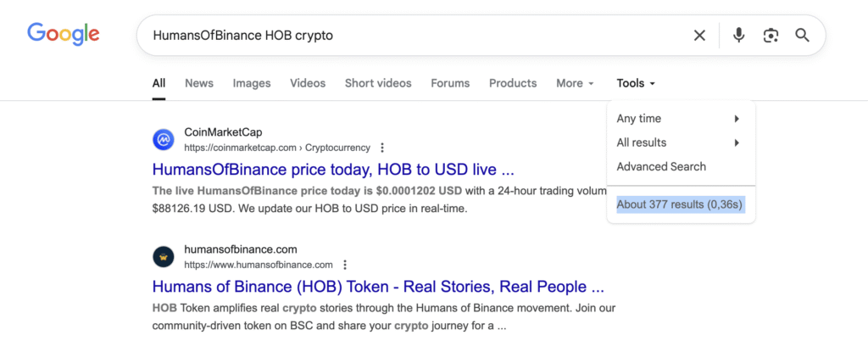Click the magnifying glass search button

point(802,35)
